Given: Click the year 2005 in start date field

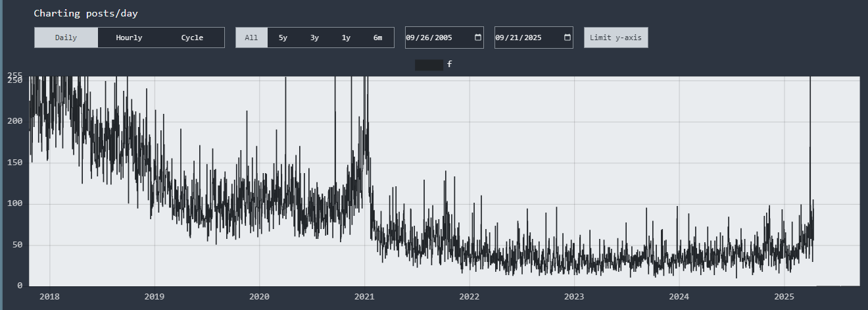Looking at the screenshot, I should [443, 38].
